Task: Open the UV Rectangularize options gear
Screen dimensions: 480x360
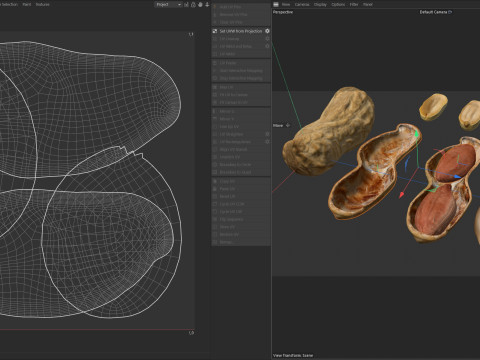Action: click(267, 142)
